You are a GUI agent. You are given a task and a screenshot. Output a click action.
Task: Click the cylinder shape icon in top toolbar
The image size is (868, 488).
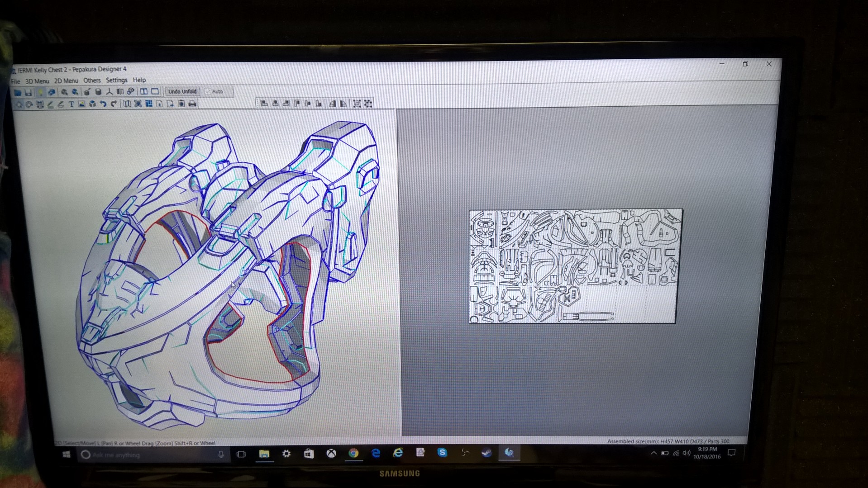pos(98,92)
